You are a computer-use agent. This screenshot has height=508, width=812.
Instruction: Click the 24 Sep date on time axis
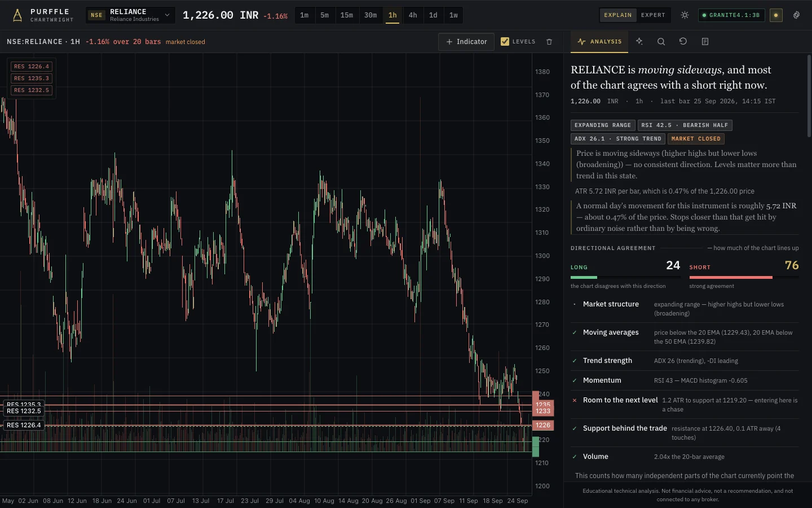518,501
